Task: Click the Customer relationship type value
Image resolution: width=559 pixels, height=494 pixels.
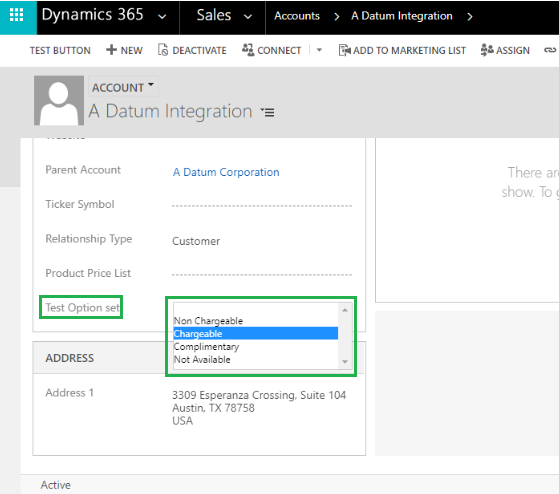Action: [x=196, y=241]
